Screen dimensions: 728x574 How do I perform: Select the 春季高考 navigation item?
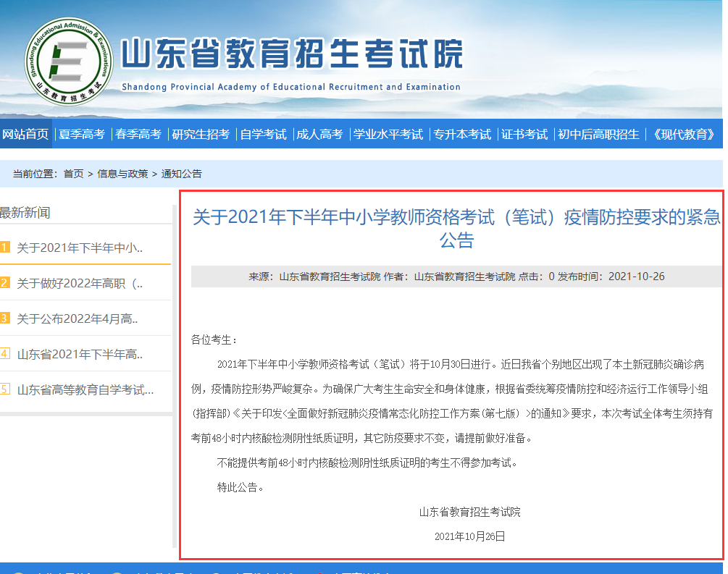[138, 134]
